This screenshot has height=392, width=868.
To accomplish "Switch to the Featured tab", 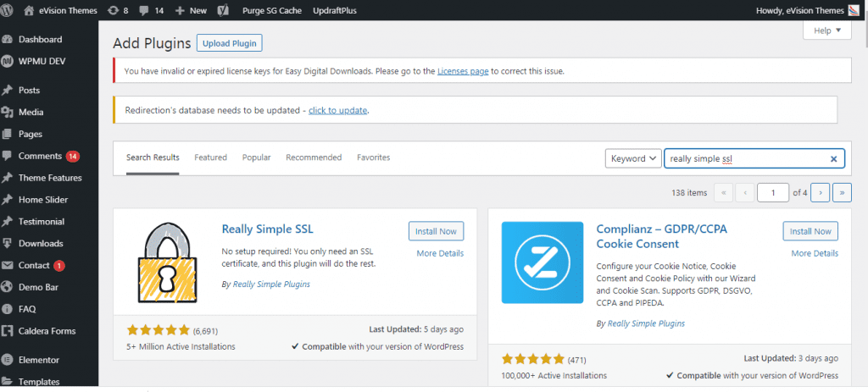I will pyautogui.click(x=210, y=157).
